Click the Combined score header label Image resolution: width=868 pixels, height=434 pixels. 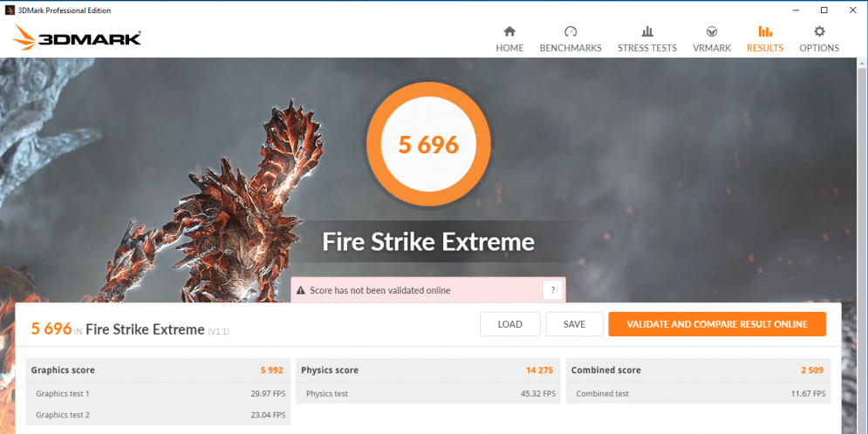click(605, 370)
